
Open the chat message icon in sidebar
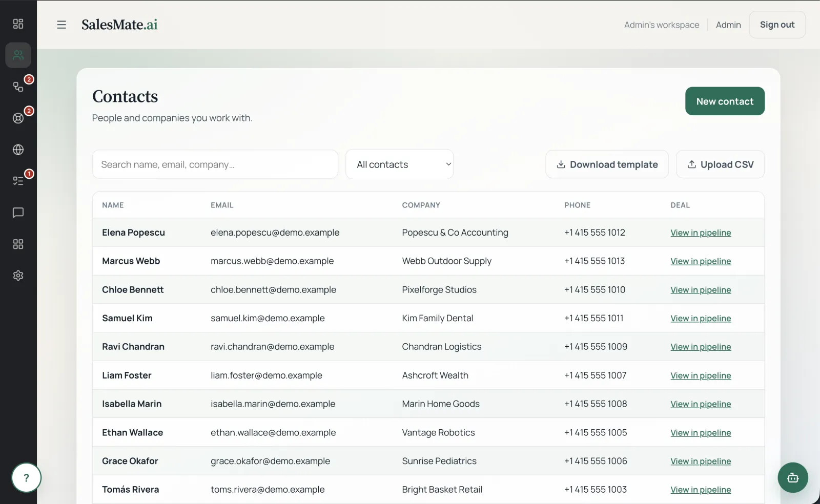18,213
